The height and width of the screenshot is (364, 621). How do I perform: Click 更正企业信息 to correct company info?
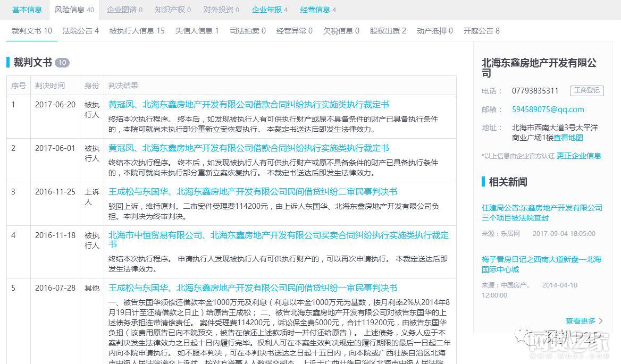point(579,155)
